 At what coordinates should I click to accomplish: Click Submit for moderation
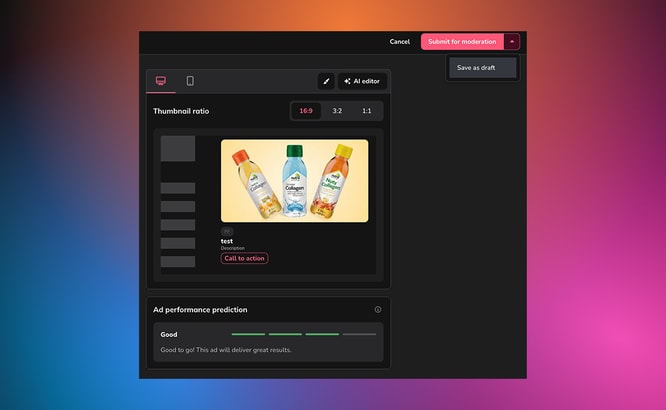click(462, 42)
